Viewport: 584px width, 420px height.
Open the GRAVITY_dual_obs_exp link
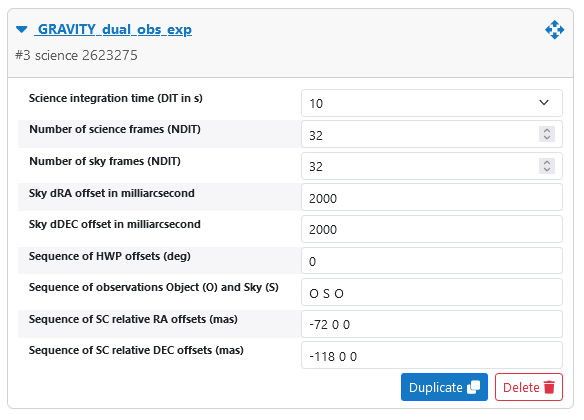[x=113, y=29]
